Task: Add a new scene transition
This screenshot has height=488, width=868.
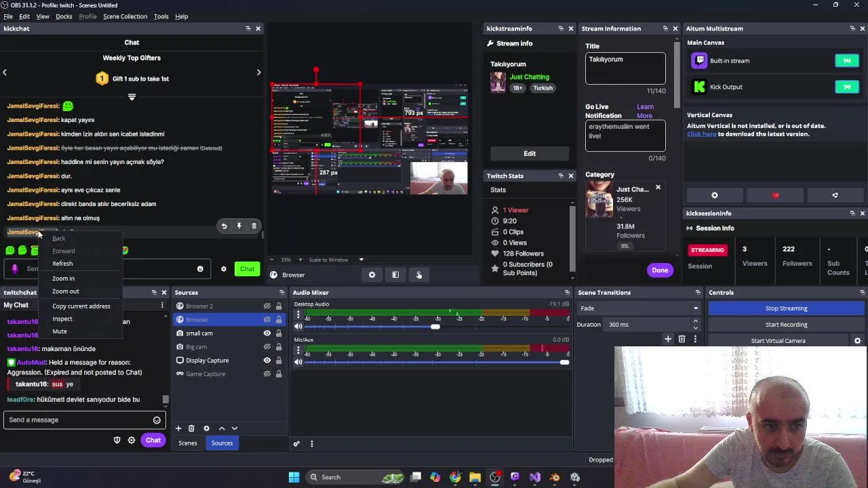Action: pyautogui.click(x=668, y=339)
